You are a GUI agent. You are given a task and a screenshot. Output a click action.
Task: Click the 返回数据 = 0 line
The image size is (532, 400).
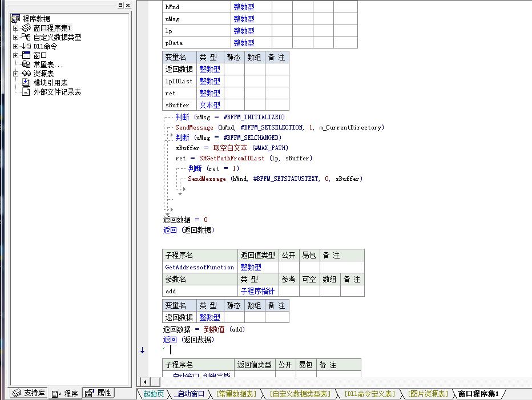coord(186,220)
